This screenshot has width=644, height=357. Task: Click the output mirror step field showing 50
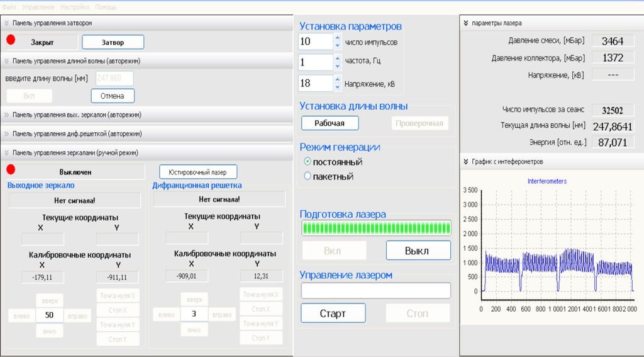[50, 316]
